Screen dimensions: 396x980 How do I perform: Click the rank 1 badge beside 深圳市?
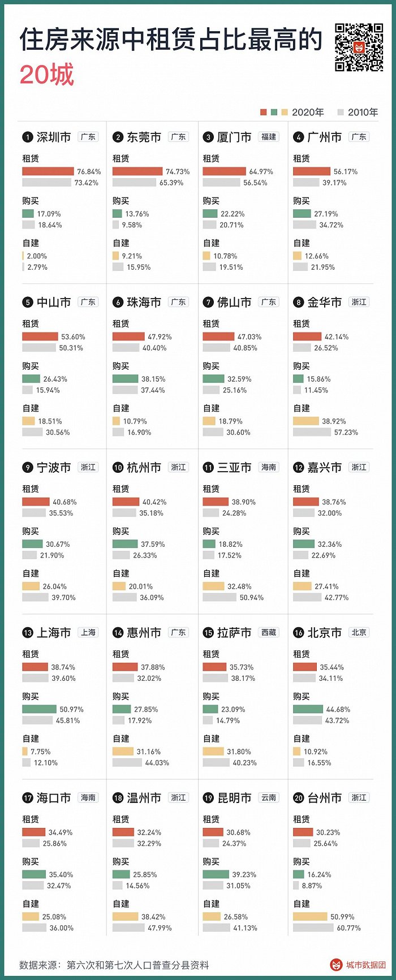click(27, 137)
